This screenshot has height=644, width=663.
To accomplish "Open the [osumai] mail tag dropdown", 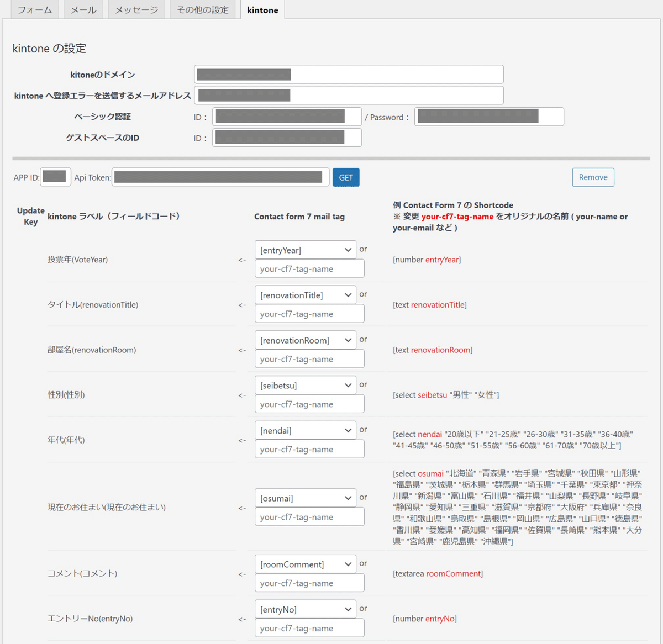I will pyautogui.click(x=306, y=498).
